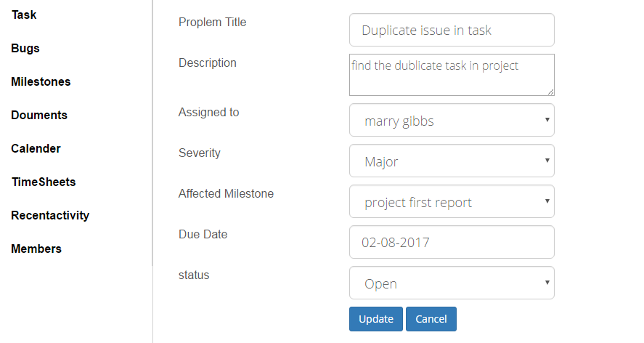644x343 pixels.
Task: View Recentactivity from the sidebar
Action: 50,215
